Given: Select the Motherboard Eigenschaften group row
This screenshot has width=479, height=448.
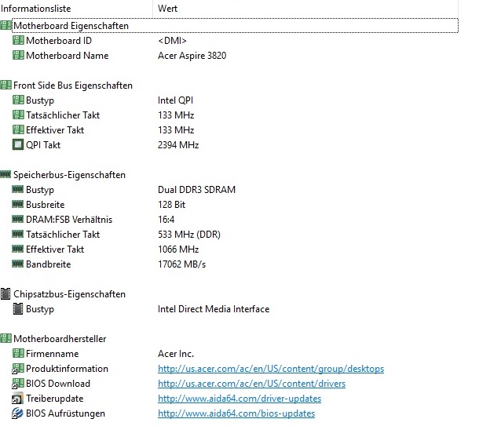Looking at the screenshot, I should coord(235,26).
